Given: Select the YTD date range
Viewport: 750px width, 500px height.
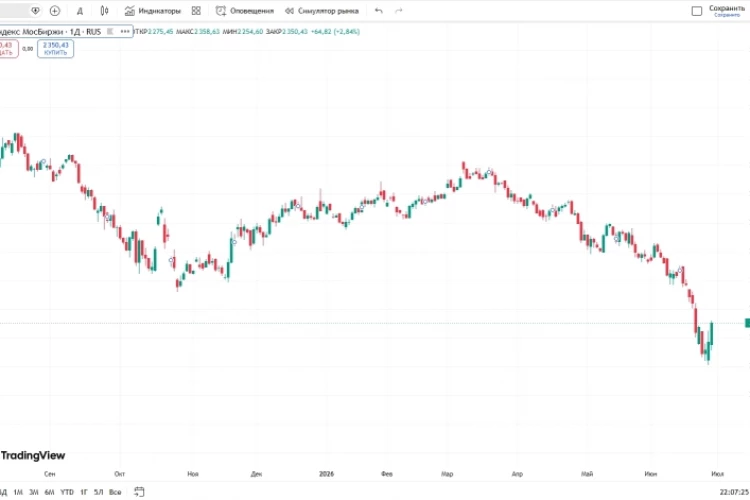Looking at the screenshot, I should [67, 492].
